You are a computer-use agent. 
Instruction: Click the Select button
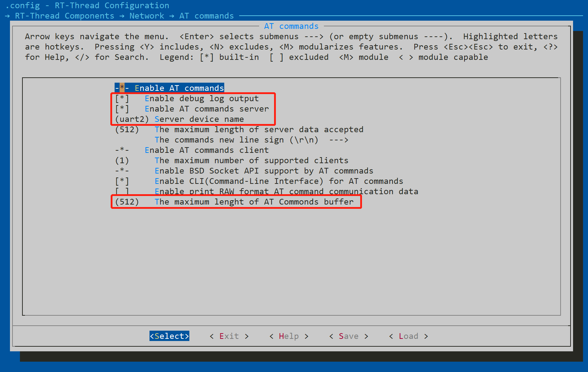click(169, 336)
